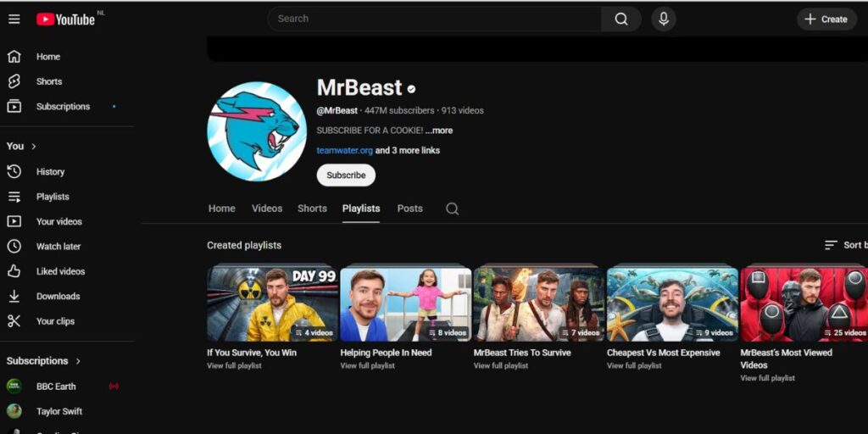
Task: Expand channel description with ...more
Action: tap(439, 131)
